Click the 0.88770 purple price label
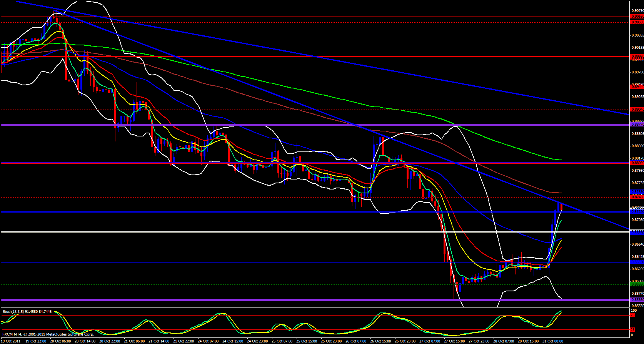Image resolution: width=644 pixels, height=344 pixels. tap(637, 125)
